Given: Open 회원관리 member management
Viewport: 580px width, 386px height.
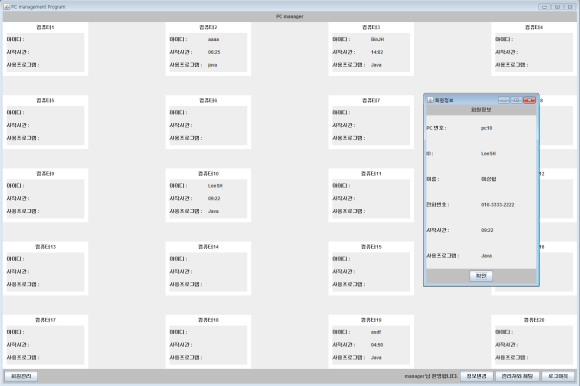Looking at the screenshot, I should pyautogui.click(x=21, y=376).
